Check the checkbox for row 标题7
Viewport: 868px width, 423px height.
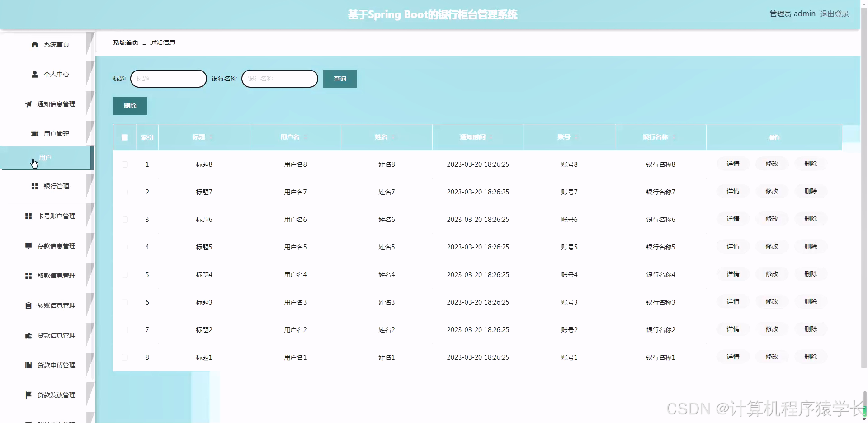(125, 192)
